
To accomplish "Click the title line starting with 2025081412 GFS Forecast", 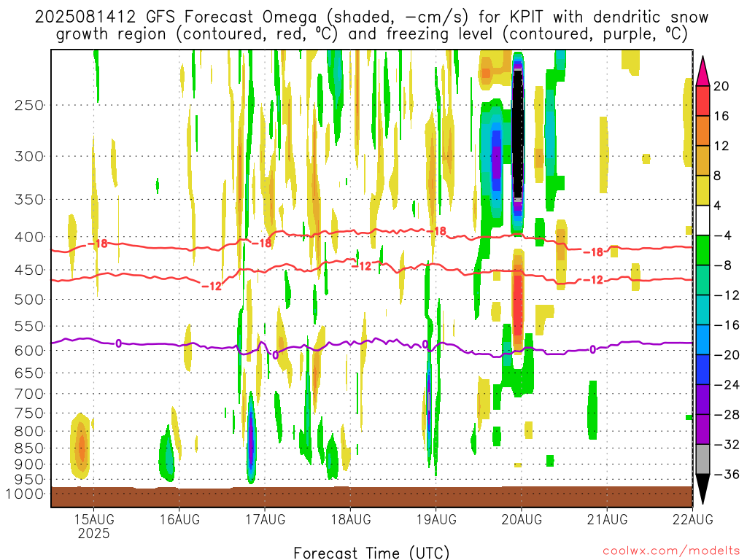I will [371, 17].
